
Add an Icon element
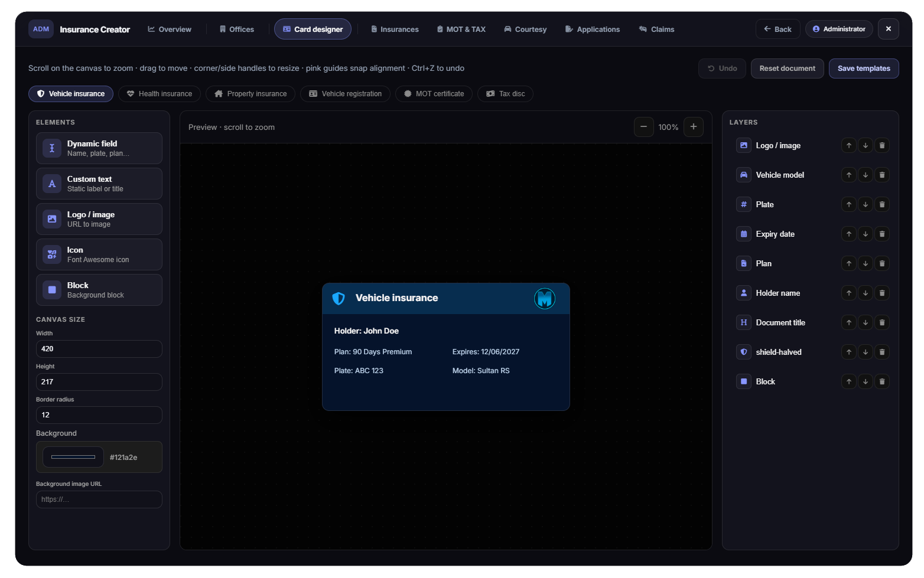click(99, 254)
